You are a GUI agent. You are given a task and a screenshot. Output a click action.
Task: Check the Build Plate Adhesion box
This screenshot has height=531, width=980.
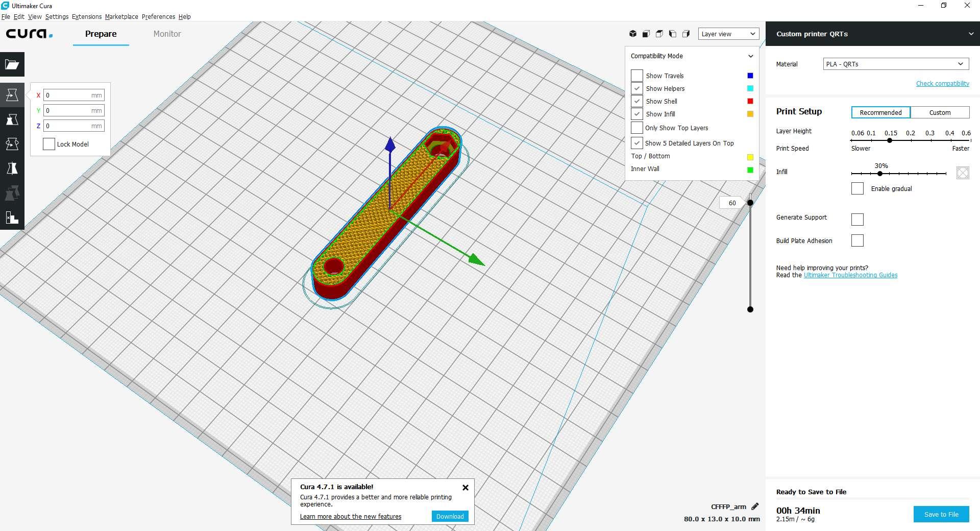click(857, 240)
